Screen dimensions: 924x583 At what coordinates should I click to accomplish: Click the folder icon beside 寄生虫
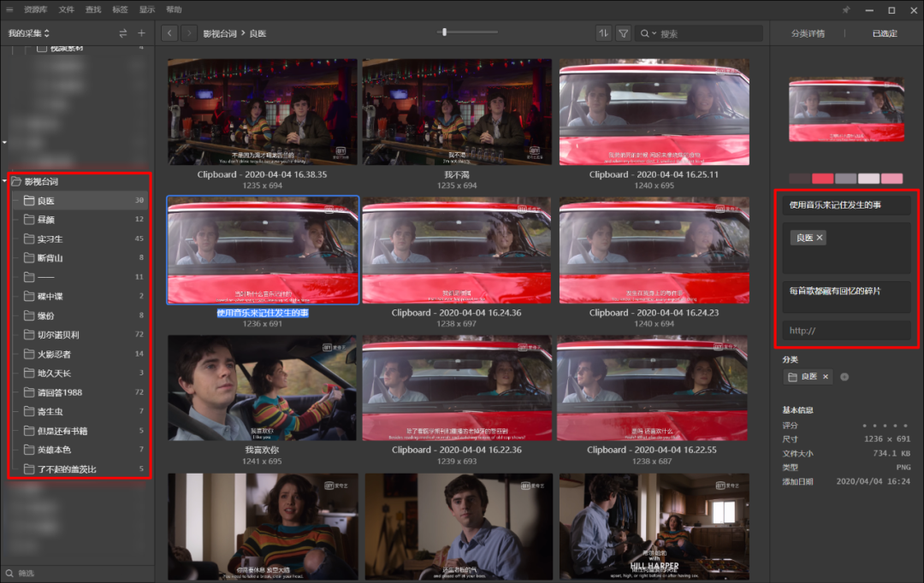[x=29, y=412]
